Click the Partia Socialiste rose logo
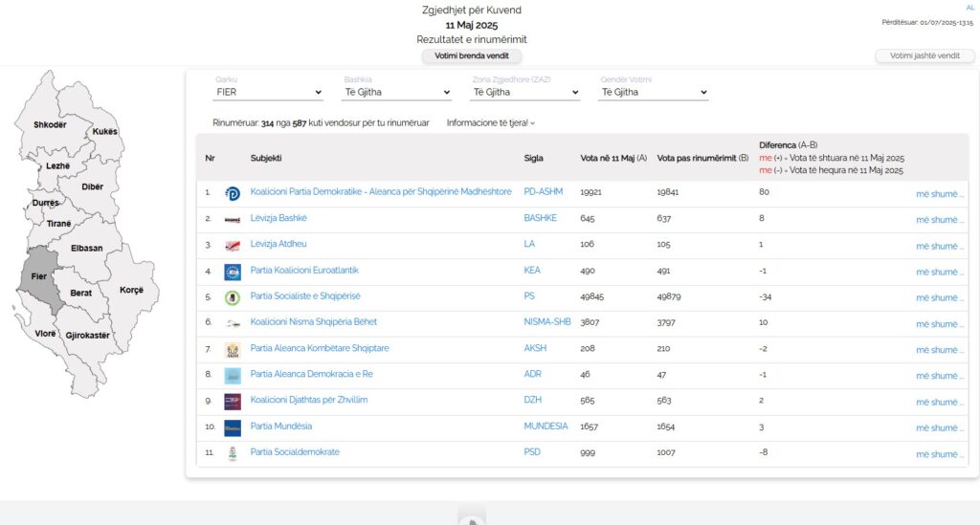This screenshot has width=980, height=525. click(233, 297)
